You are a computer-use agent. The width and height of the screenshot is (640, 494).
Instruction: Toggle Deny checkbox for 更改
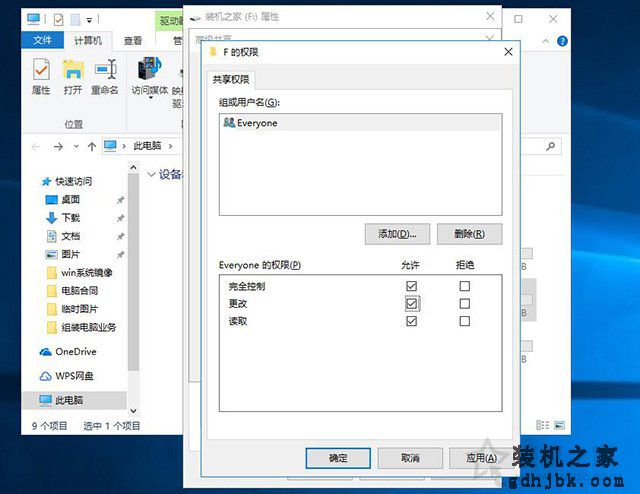464,304
